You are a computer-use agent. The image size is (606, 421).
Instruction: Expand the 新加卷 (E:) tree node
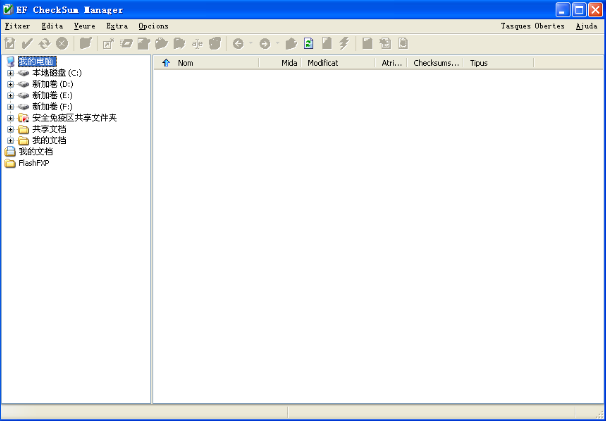point(10,95)
